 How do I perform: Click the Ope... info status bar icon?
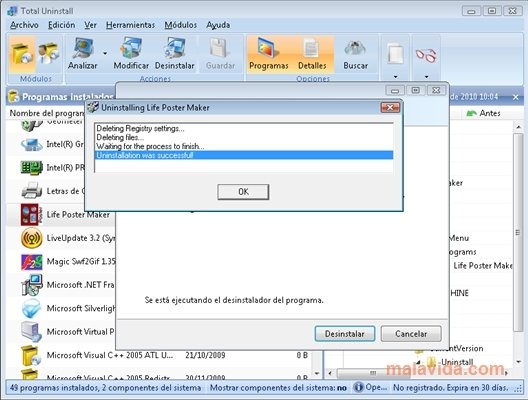pos(358,388)
